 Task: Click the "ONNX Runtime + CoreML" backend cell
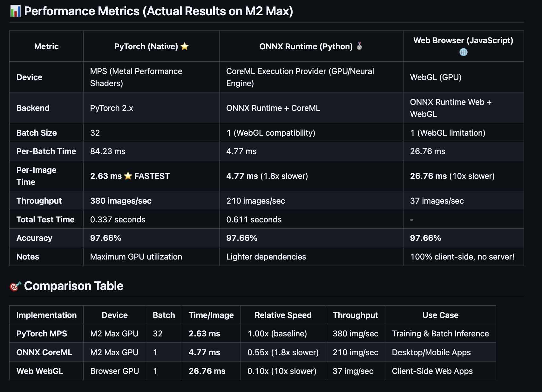273,108
